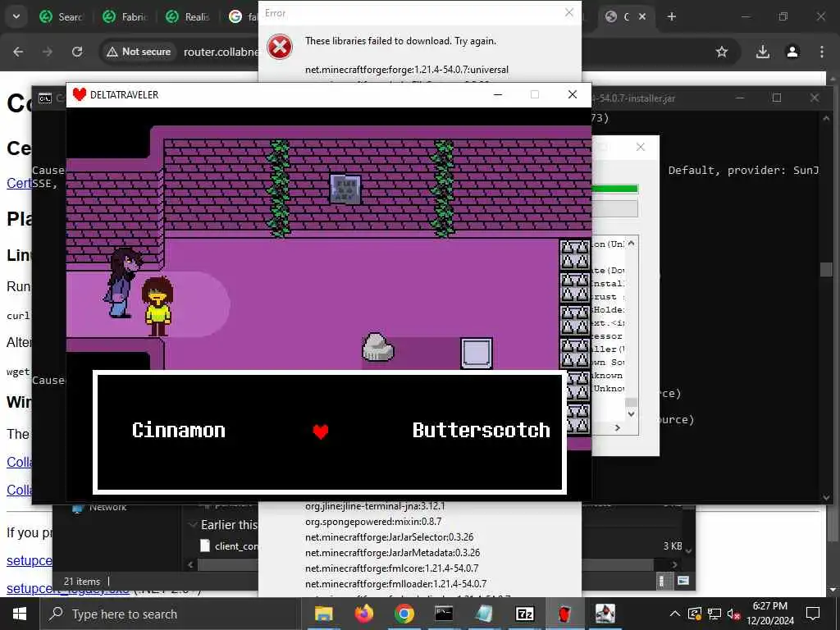840x630 pixels.
Task: Click the Susie purple character
Action: (x=123, y=282)
